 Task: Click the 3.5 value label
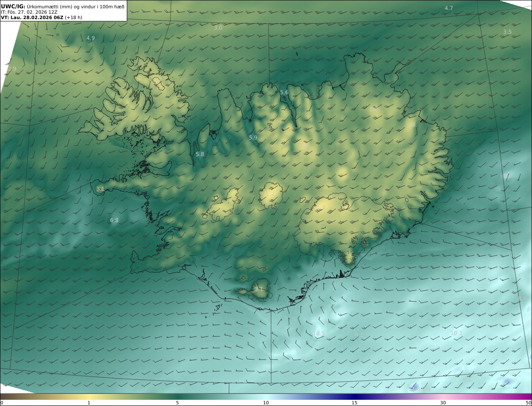(x=507, y=32)
